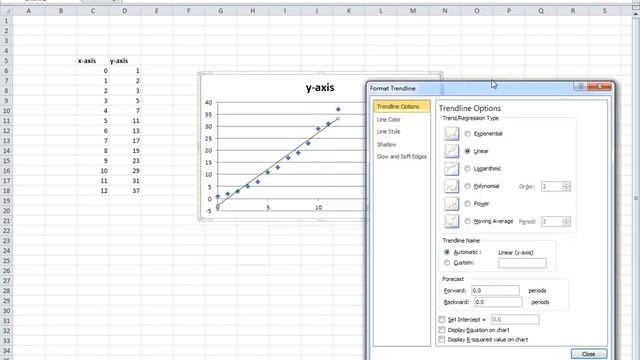Select row 1 header
Viewport: 640px width, 360px height.
pyautogui.click(x=6, y=21)
